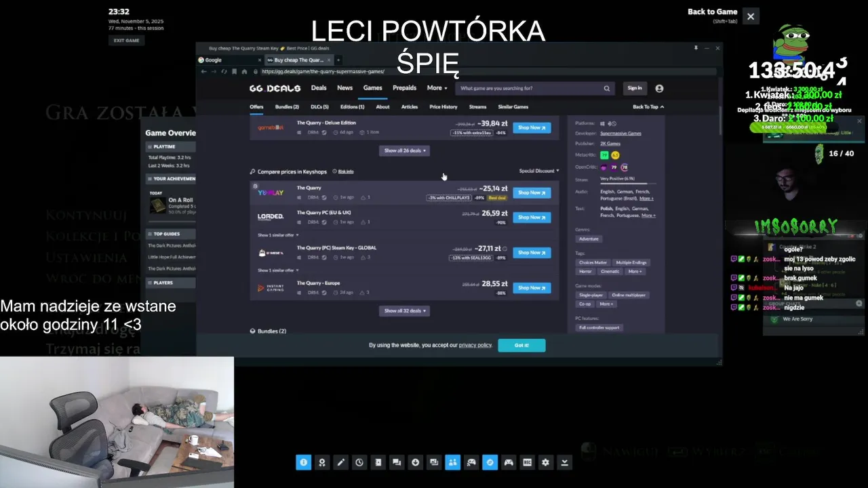The width and height of the screenshot is (868, 488).
Task: Expand Show all 32 deals dropdown
Action: click(x=404, y=310)
